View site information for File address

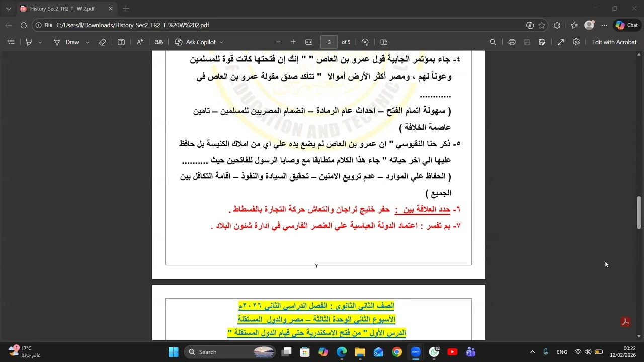click(44, 25)
